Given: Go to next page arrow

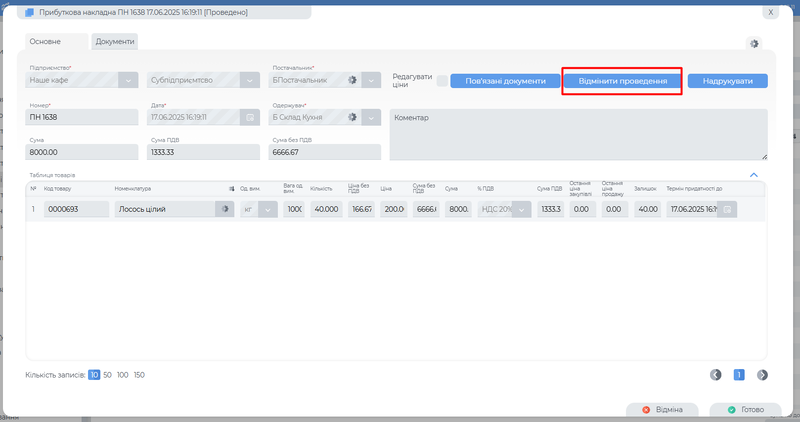Looking at the screenshot, I should (x=762, y=375).
